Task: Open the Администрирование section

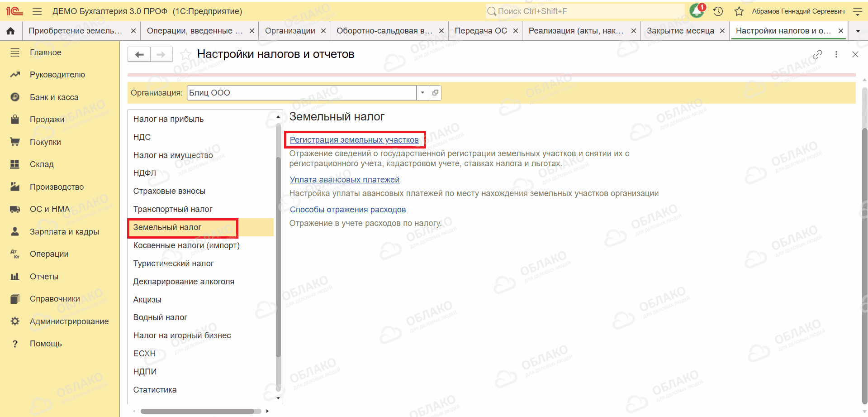Action: coord(69,321)
